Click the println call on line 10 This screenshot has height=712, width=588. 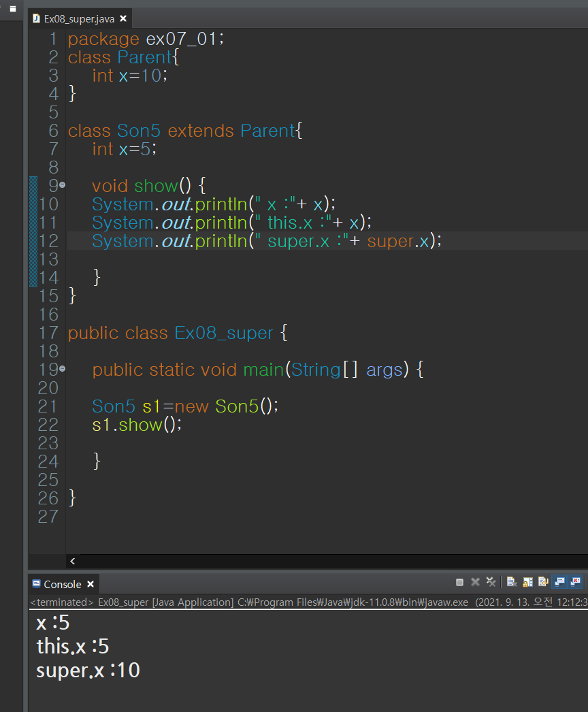(x=214, y=204)
